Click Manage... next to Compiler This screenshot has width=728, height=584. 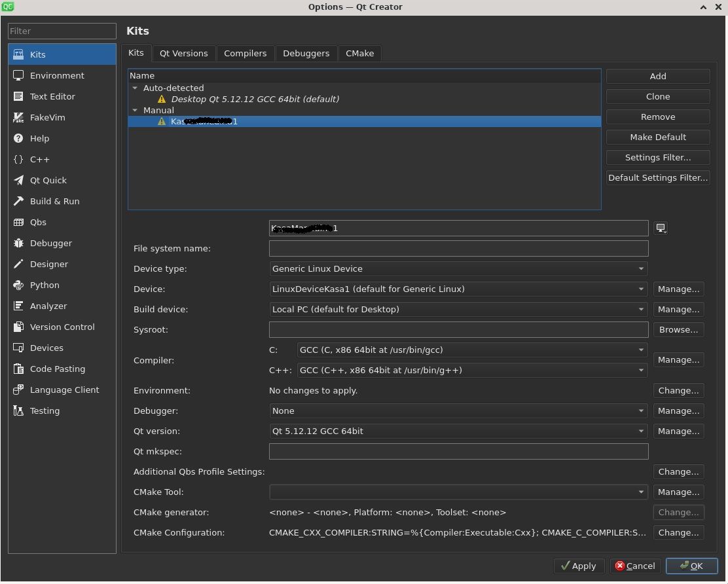[679, 361]
